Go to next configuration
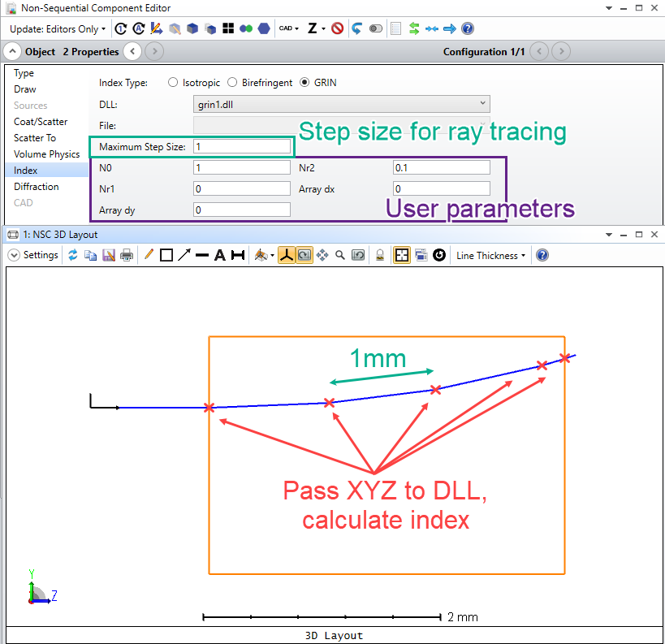 562,51
